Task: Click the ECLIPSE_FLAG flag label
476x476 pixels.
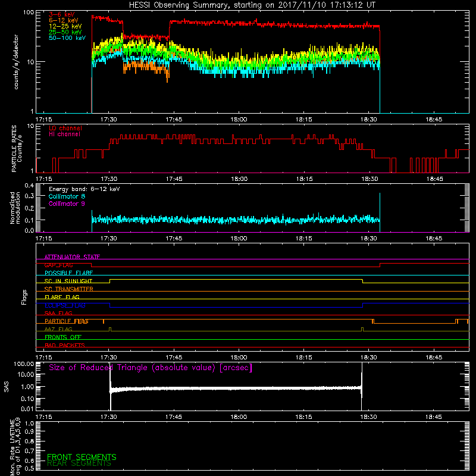Action: tap(65, 305)
